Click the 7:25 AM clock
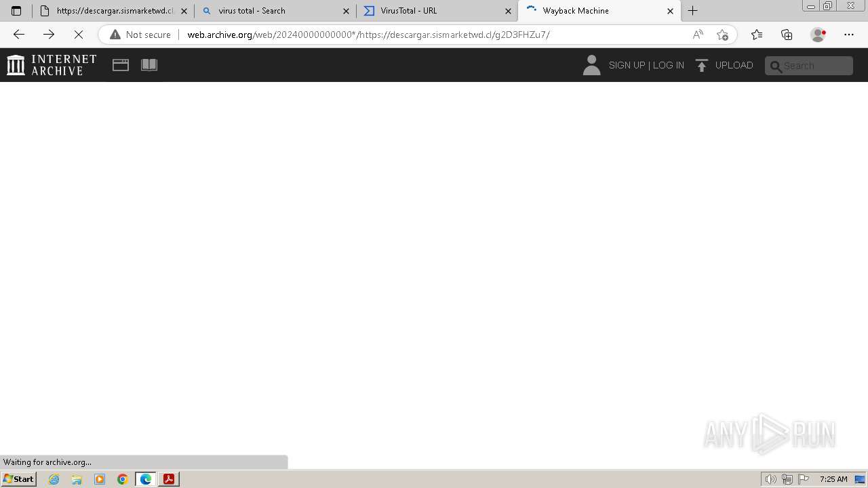Viewport: 868px width, 488px height. 833,479
